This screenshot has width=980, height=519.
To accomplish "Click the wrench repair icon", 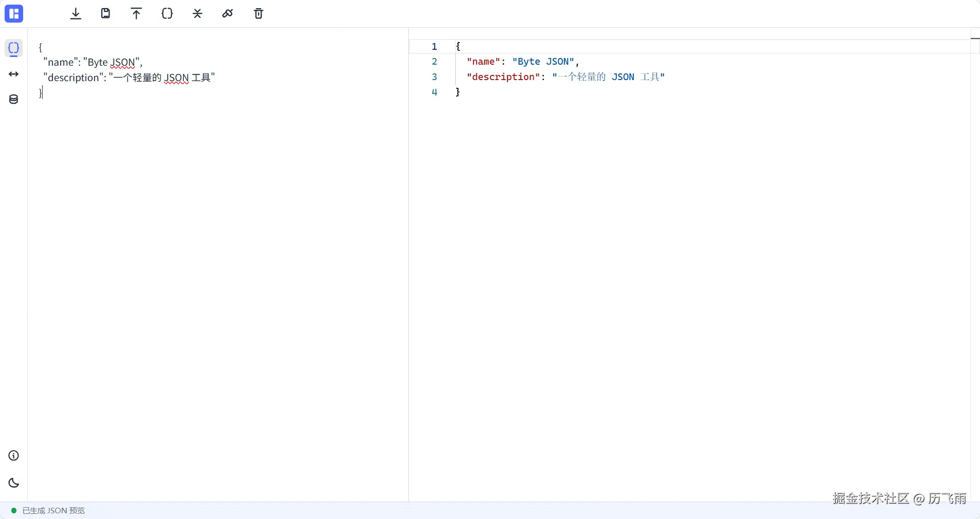I will click(228, 14).
